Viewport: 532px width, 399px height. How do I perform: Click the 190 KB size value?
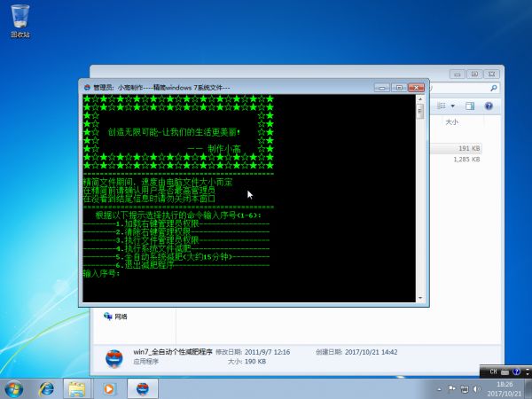pos(255,362)
